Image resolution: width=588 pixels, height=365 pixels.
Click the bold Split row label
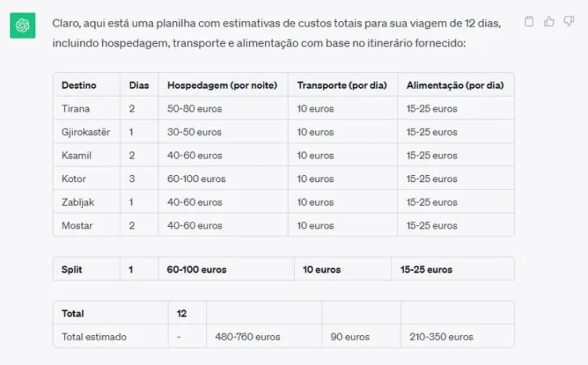[x=71, y=269]
